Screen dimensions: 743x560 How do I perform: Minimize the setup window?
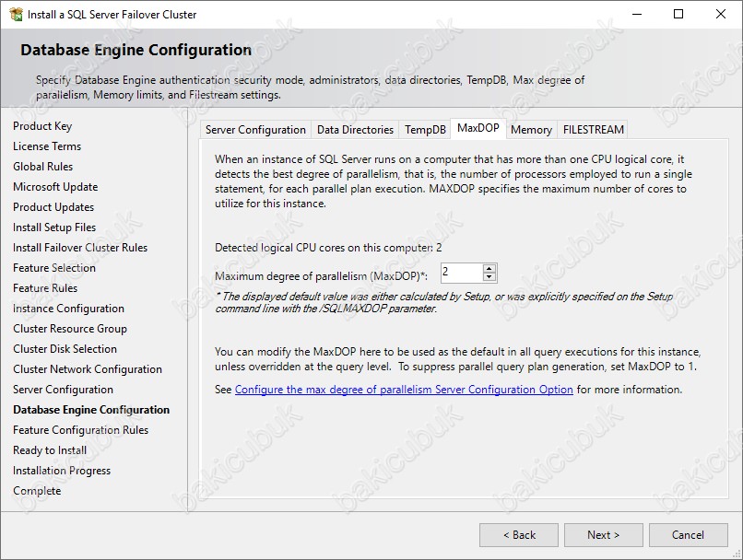(x=637, y=14)
